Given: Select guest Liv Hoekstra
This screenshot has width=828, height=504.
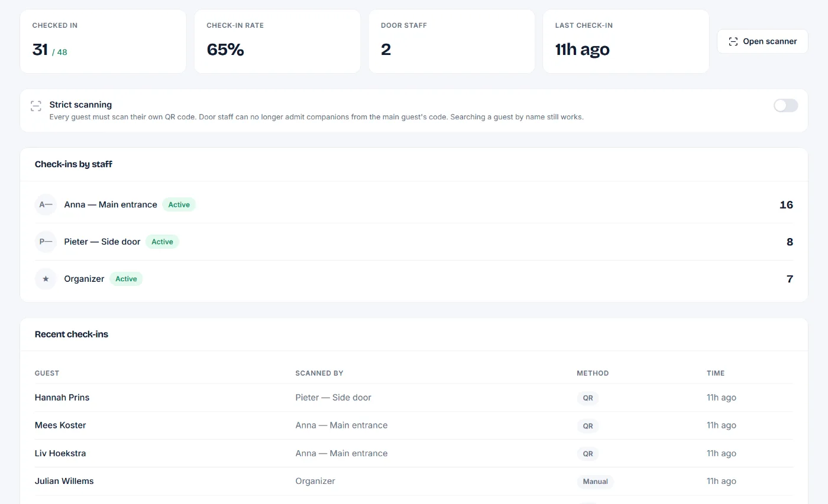Looking at the screenshot, I should pyautogui.click(x=60, y=453).
